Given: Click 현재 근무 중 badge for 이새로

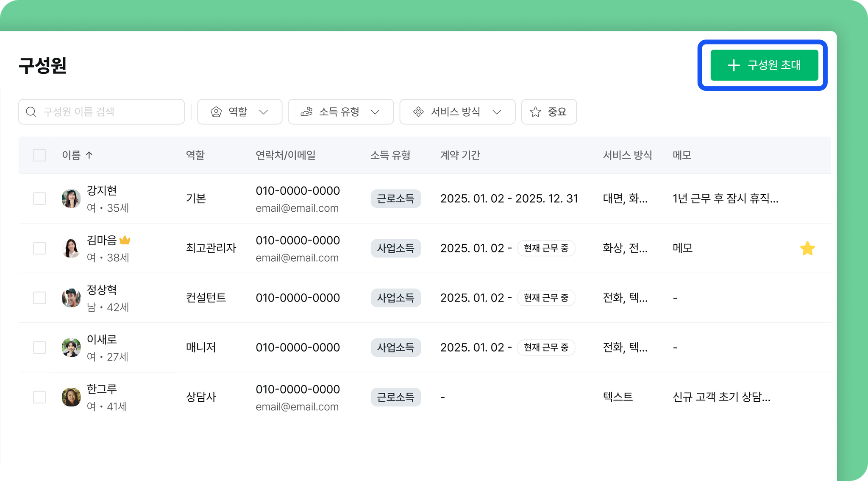Looking at the screenshot, I should click(x=546, y=347).
